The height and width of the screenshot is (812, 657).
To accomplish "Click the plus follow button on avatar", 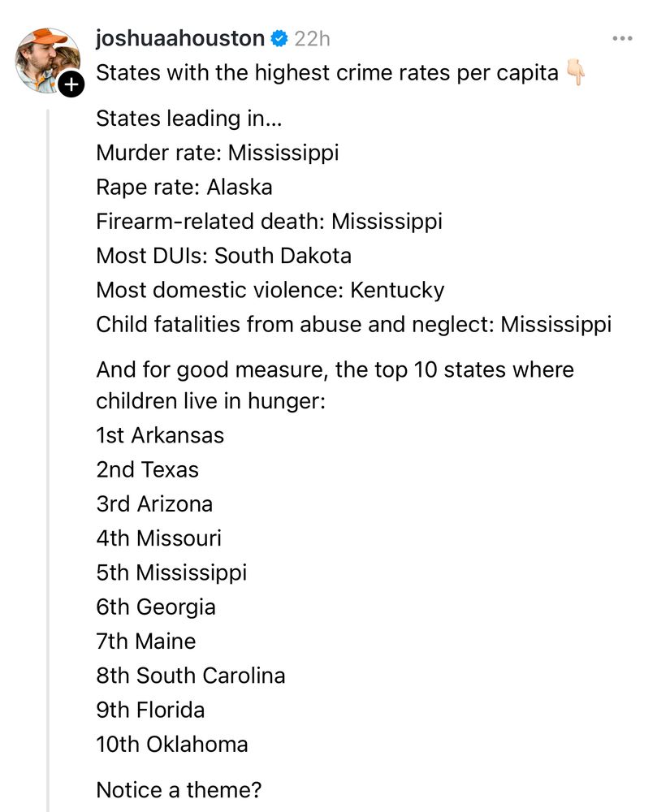I will 71,84.
